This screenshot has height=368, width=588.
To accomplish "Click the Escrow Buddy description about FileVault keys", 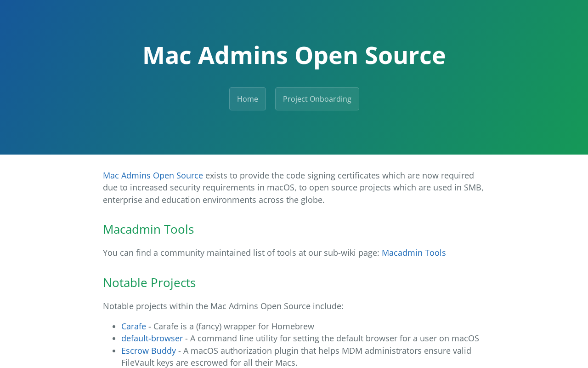I will [296, 356].
